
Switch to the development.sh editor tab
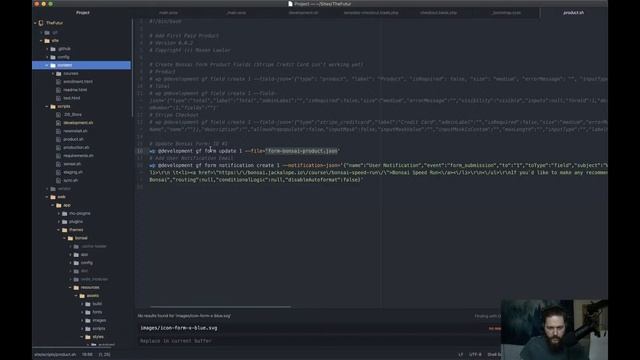(x=303, y=13)
